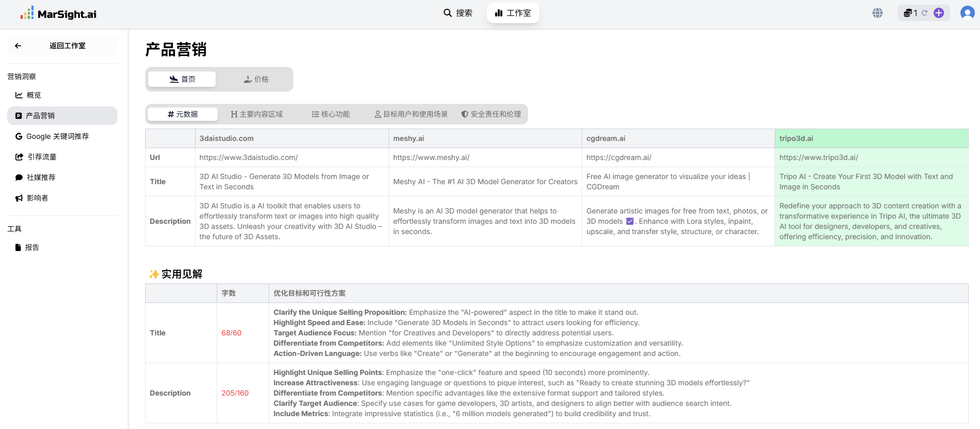Screen dimensions: 980x429
Task: Open the user avatar profile
Action: click(967, 13)
